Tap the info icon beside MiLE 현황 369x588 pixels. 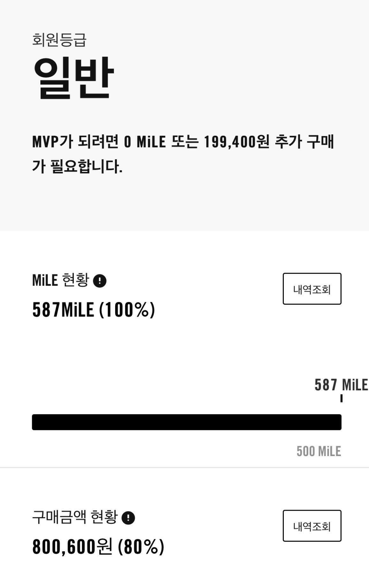[x=100, y=281]
